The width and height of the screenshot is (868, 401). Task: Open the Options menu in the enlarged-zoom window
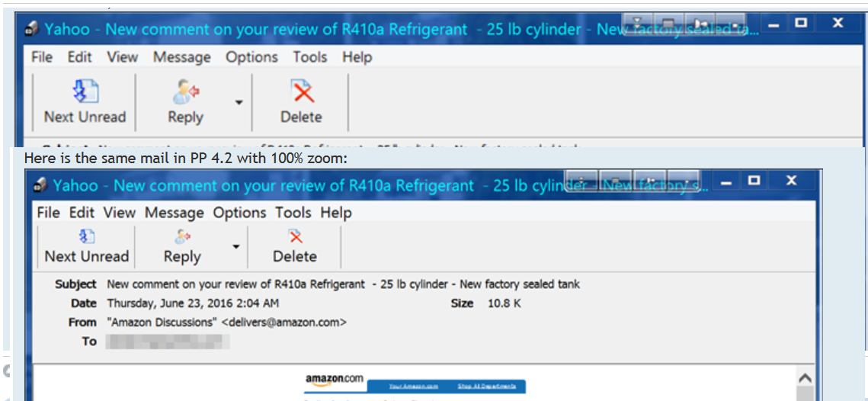pyautogui.click(x=252, y=57)
